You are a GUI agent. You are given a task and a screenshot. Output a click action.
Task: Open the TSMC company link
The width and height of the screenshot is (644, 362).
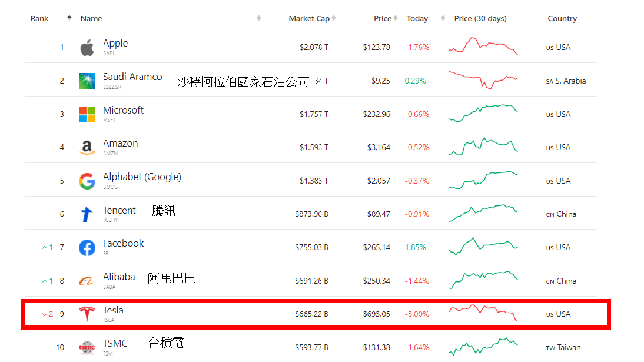click(x=115, y=344)
